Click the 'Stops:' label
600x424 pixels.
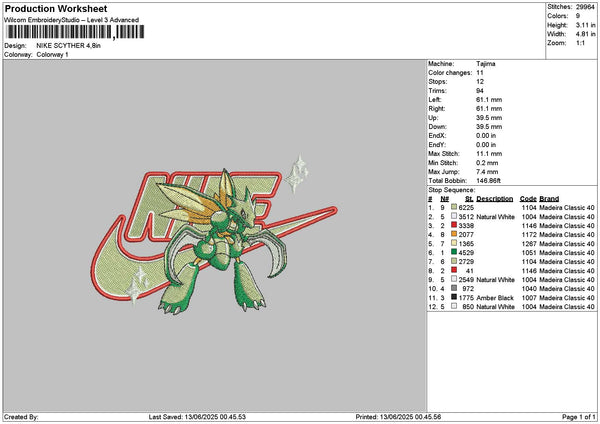[x=438, y=82]
